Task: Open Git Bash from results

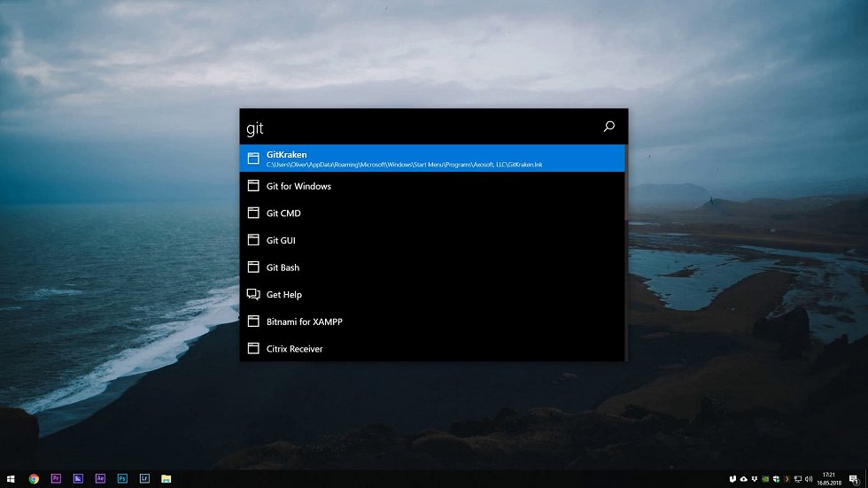Action: (x=432, y=267)
